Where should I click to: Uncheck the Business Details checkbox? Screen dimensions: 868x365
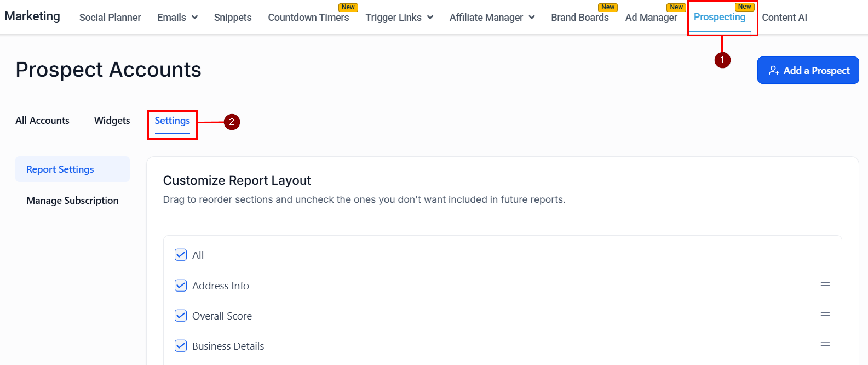[x=181, y=346]
